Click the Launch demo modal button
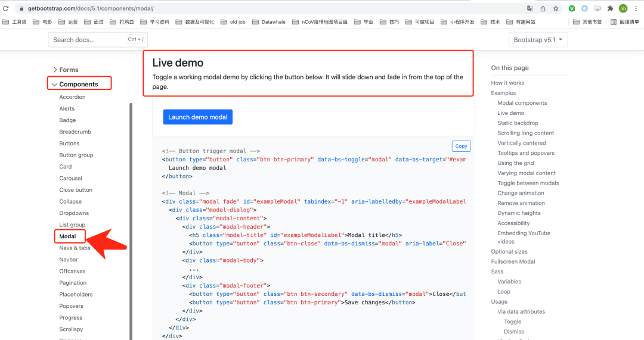The height and width of the screenshot is (340, 644). click(197, 117)
